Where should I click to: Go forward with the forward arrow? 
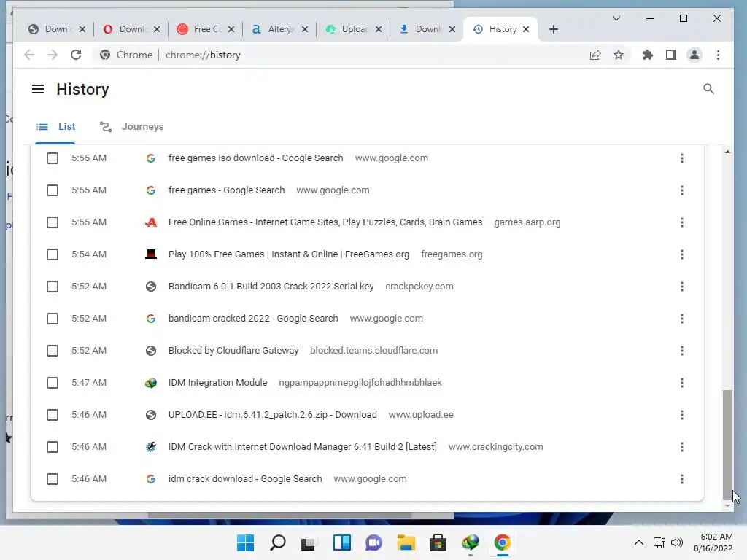pyautogui.click(x=53, y=55)
